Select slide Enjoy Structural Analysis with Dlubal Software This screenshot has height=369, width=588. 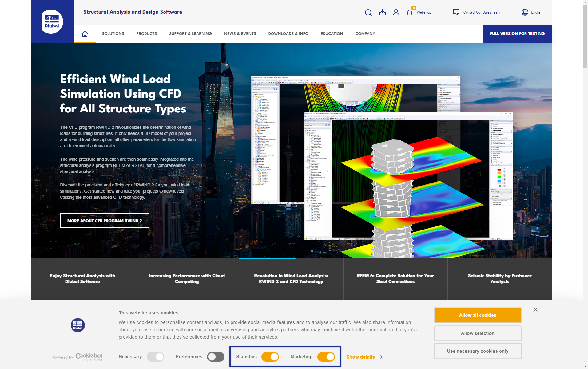[82, 279]
